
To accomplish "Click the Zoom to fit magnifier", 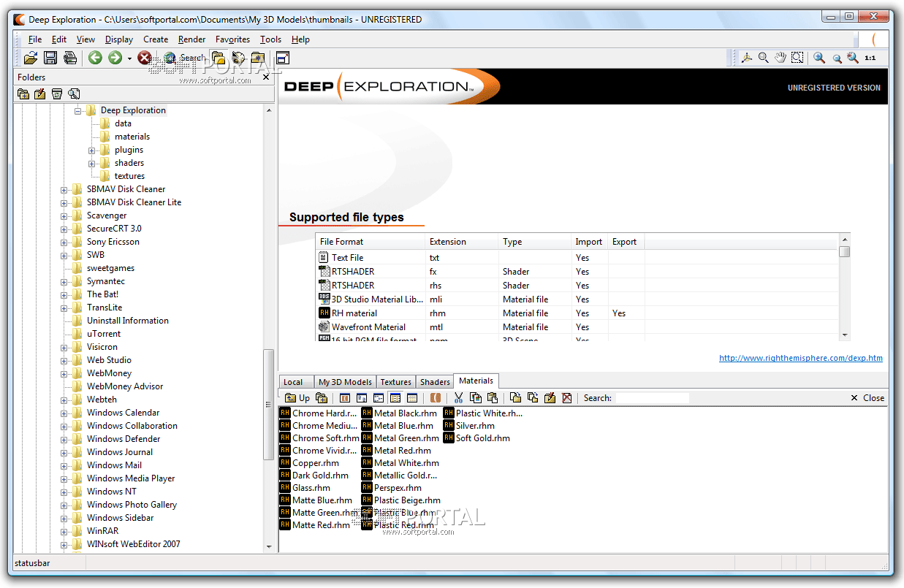I will 853,58.
